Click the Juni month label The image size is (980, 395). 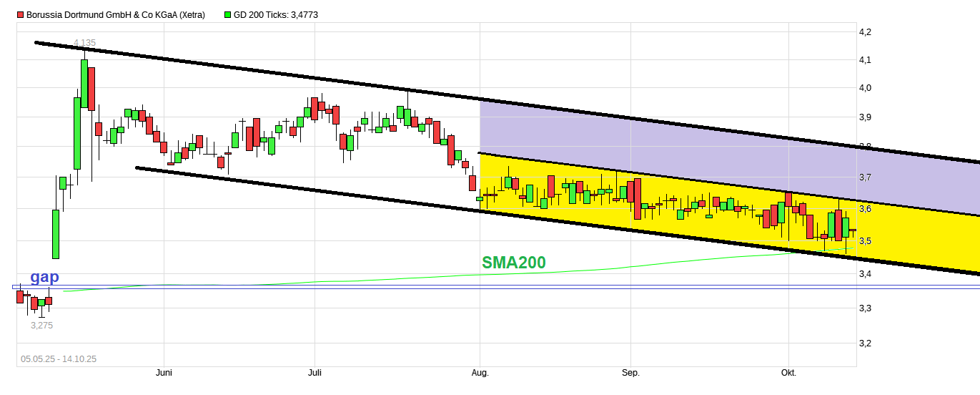(x=164, y=373)
